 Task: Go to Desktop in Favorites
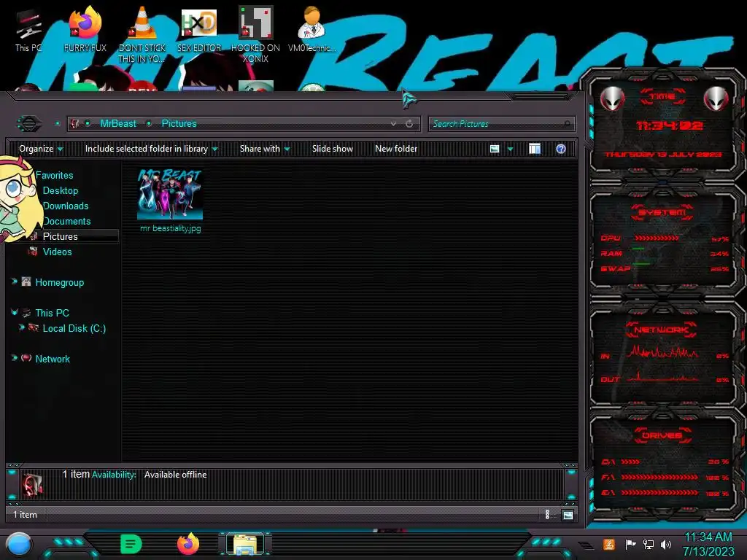point(61,190)
